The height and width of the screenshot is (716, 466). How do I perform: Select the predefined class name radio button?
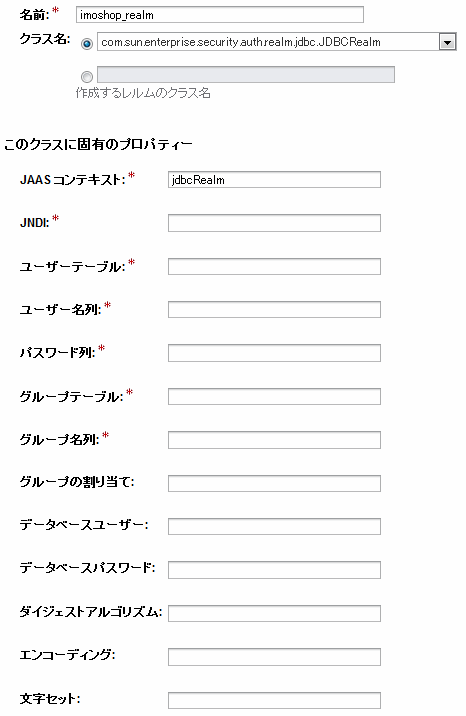(87, 44)
